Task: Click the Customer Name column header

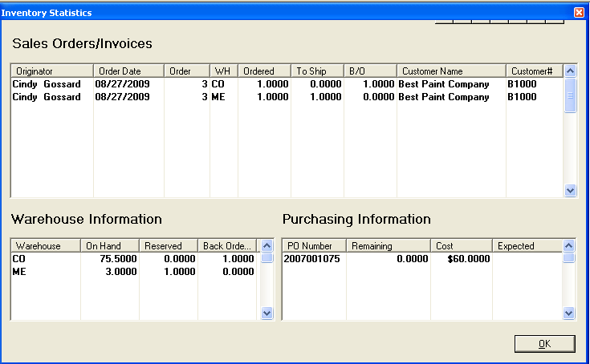Action: [451, 71]
